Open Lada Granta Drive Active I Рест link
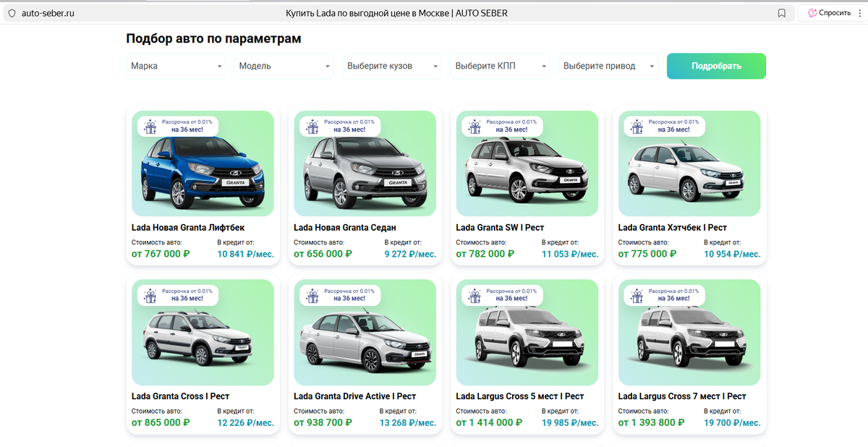The image size is (868, 447). (x=355, y=396)
